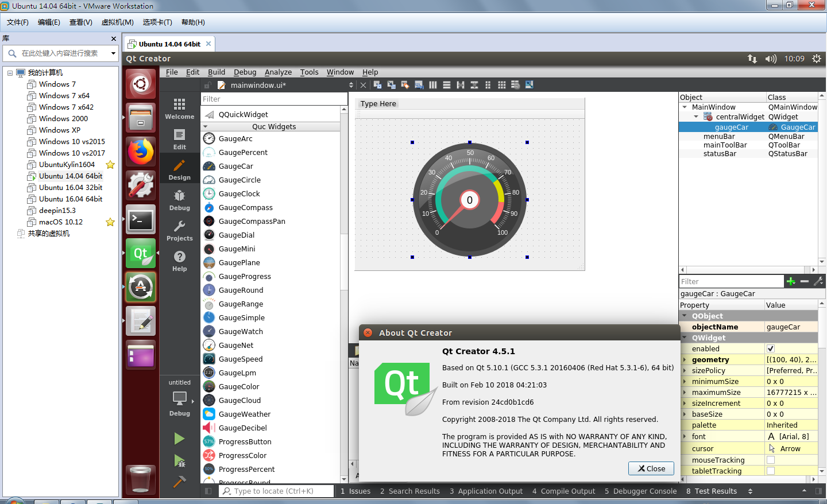Add a dynamic property with green plus
The width and height of the screenshot is (827, 504).
point(791,281)
